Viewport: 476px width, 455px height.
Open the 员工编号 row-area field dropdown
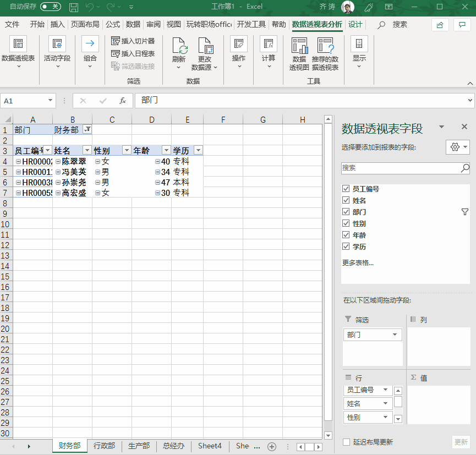386,390
